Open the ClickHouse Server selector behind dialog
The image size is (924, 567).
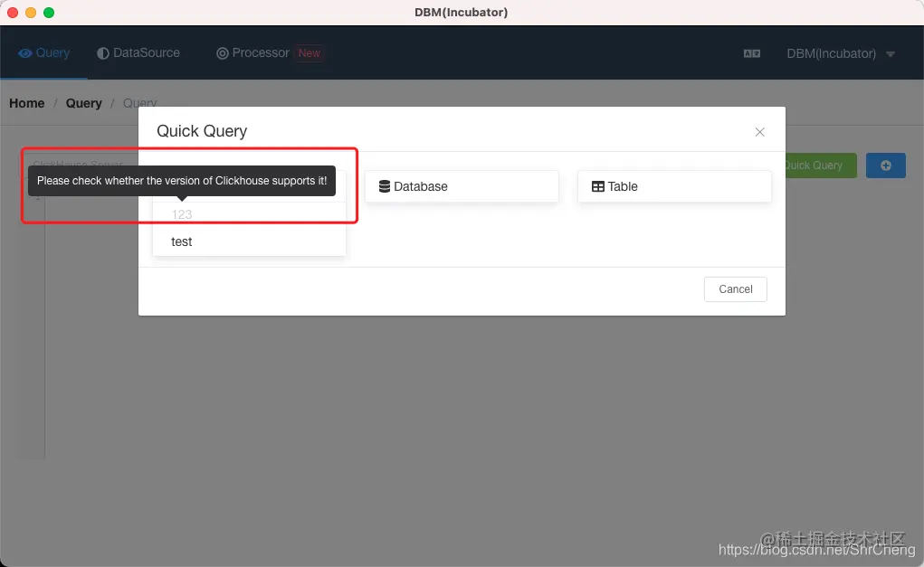pos(80,164)
